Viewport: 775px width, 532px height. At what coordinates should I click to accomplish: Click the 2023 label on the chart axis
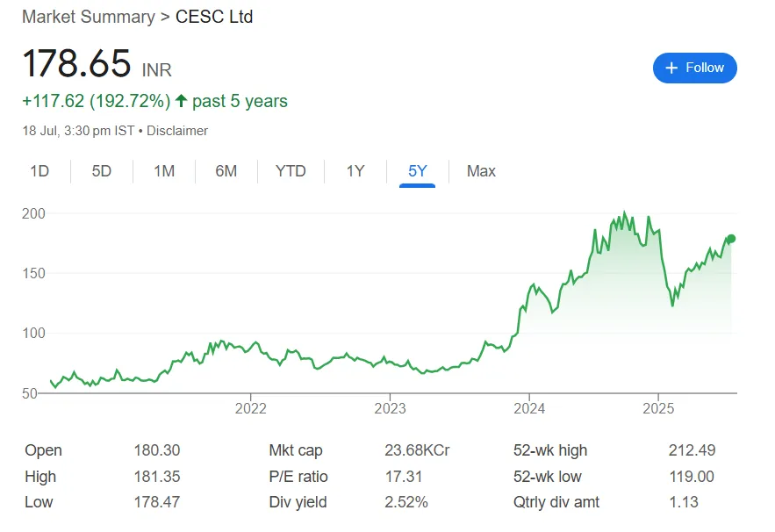coord(390,408)
